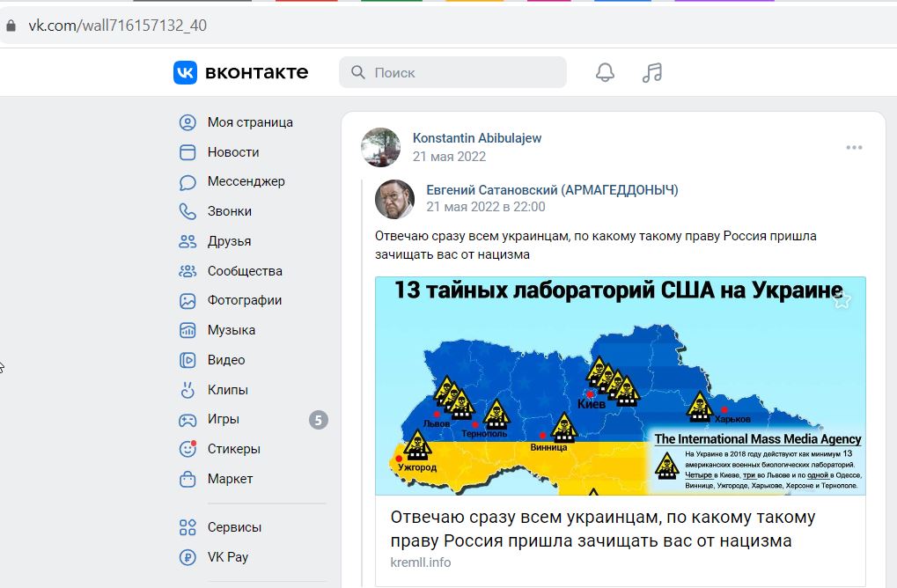This screenshot has height=588, width=897.
Task: Select Музыка in left menu
Action: pyautogui.click(x=232, y=330)
